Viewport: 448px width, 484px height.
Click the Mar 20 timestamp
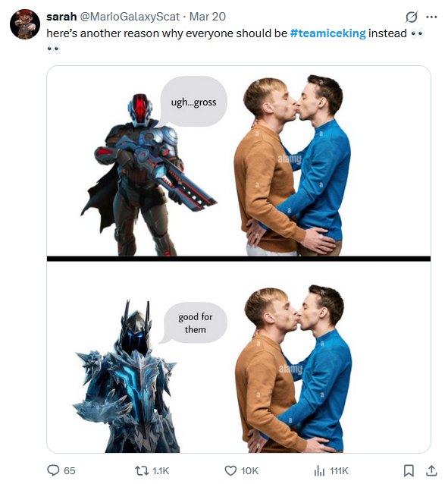pyautogui.click(x=208, y=17)
